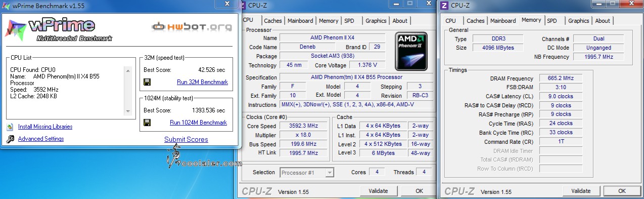Click CAS# Latency value 9.0 clocks

click(561, 96)
